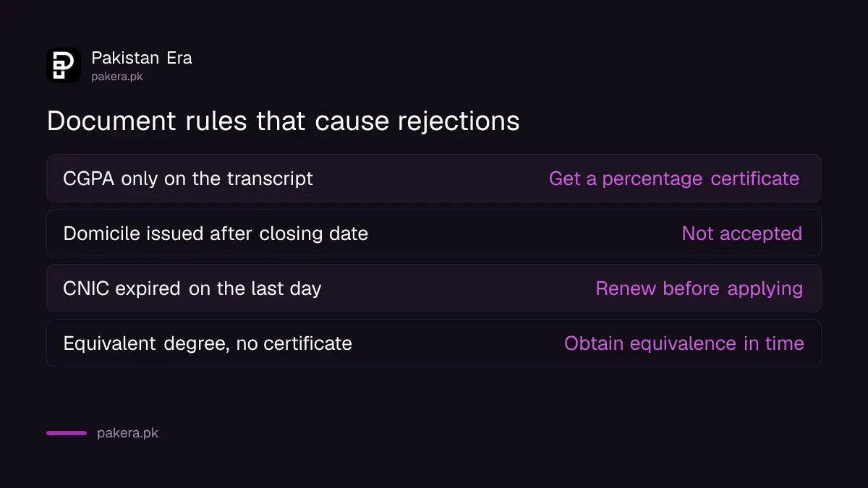The width and height of the screenshot is (868, 488).
Task: Click Obtain equivalence in time text
Action: click(684, 343)
